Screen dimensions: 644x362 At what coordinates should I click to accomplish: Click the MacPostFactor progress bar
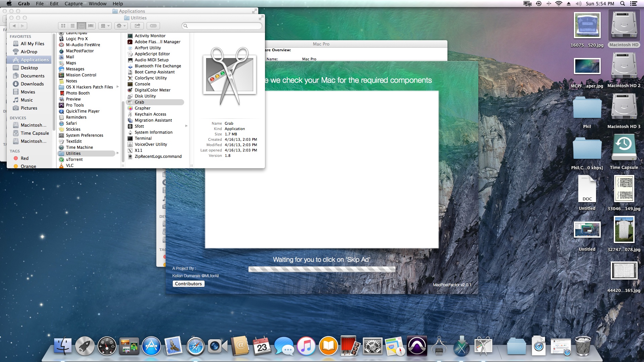pos(321,269)
